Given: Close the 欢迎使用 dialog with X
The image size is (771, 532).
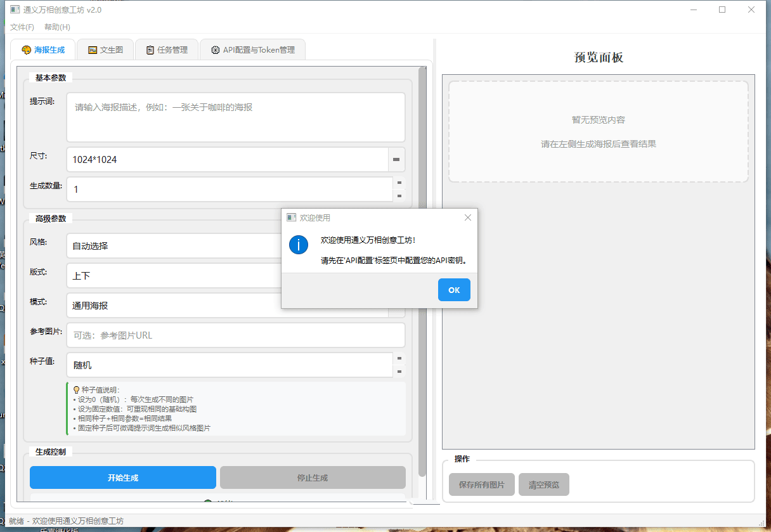Looking at the screenshot, I should click(x=468, y=217).
